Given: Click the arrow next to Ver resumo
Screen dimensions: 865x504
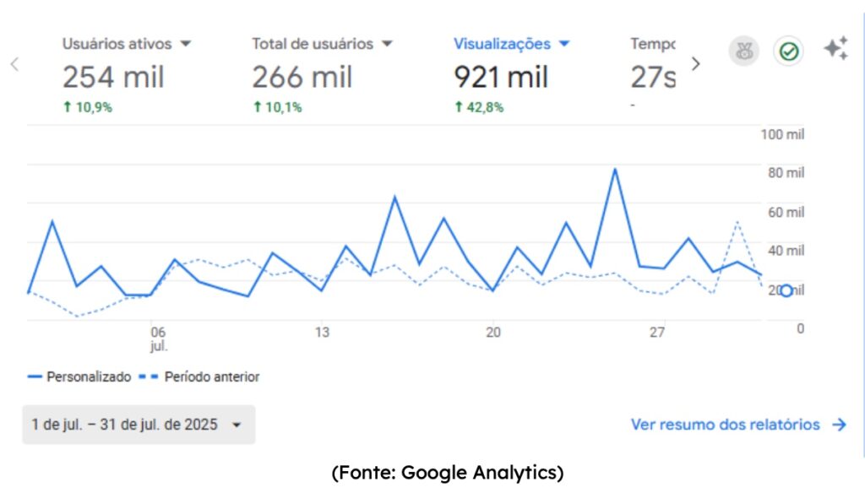Looking at the screenshot, I should click(x=839, y=425).
